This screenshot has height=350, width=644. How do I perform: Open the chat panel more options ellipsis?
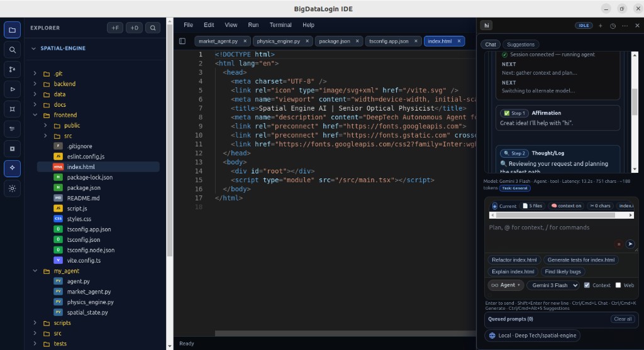click(625, 25)
